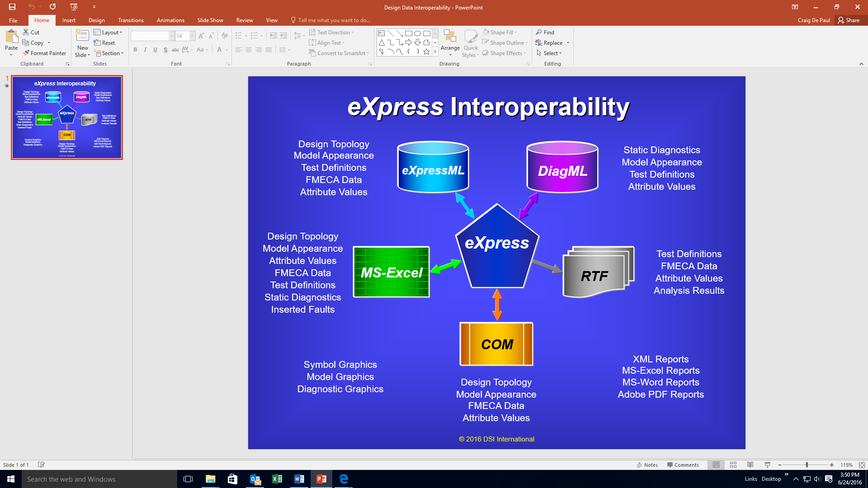Image resolution: width=868 pixels, height=488 pixels.
Task: Toggle the Notes pane
Action: [647, 465]
